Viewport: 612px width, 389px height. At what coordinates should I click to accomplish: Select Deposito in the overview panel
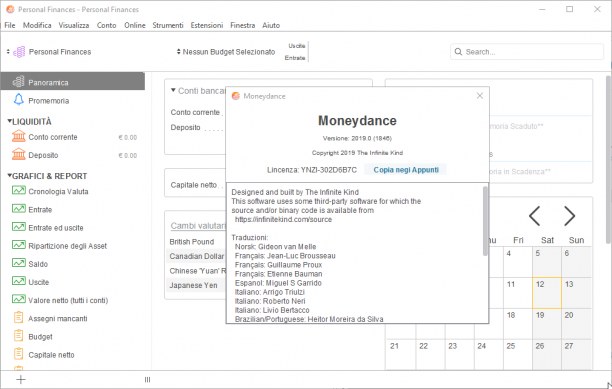tap(185, 128)
